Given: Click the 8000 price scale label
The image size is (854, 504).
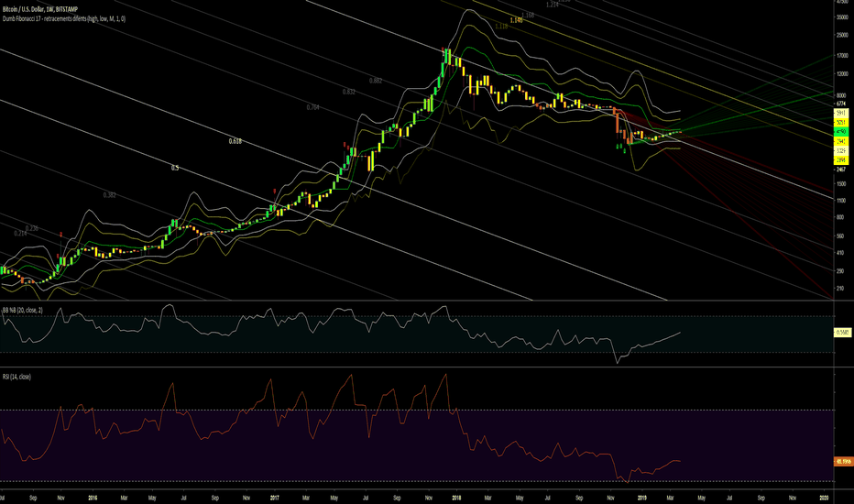Looking at the screenshot, I should (x=841, y=95).
